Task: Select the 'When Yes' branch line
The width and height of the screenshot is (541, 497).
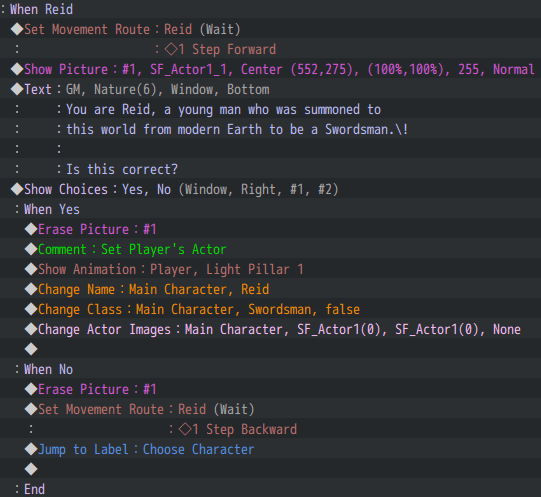Action: point(270,209)
